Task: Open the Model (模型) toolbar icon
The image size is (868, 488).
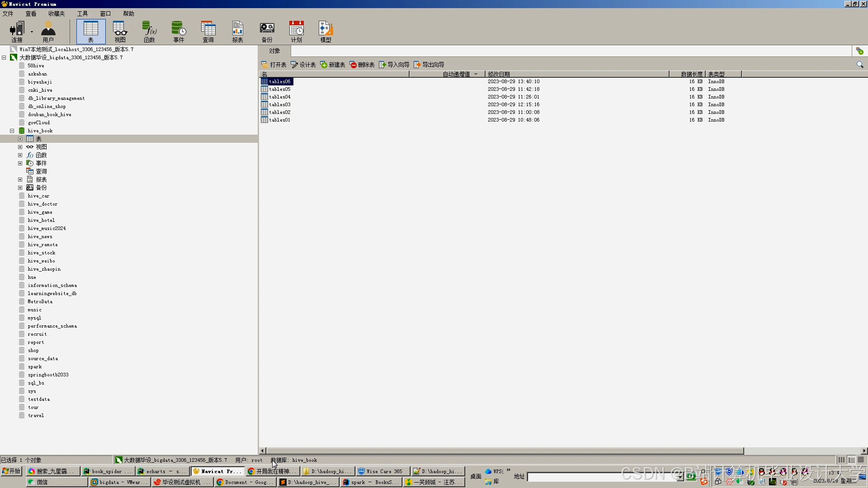Action: (325, 31)
